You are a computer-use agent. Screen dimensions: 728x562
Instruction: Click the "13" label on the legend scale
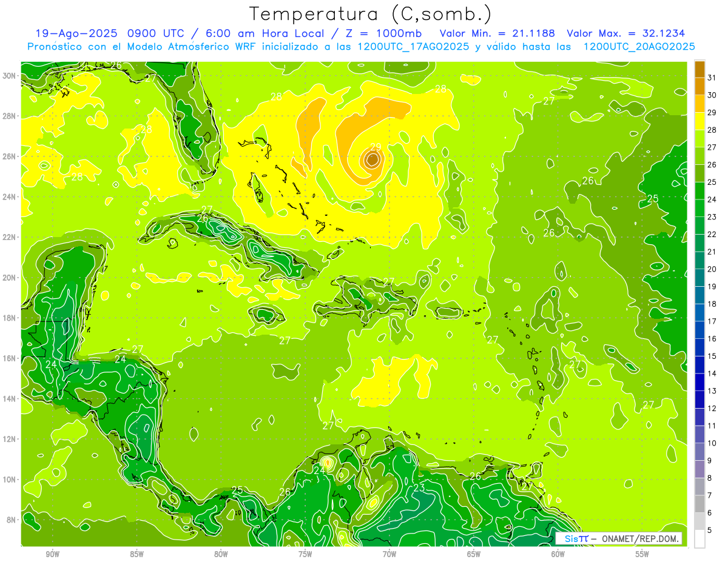[x=712, y=391]
